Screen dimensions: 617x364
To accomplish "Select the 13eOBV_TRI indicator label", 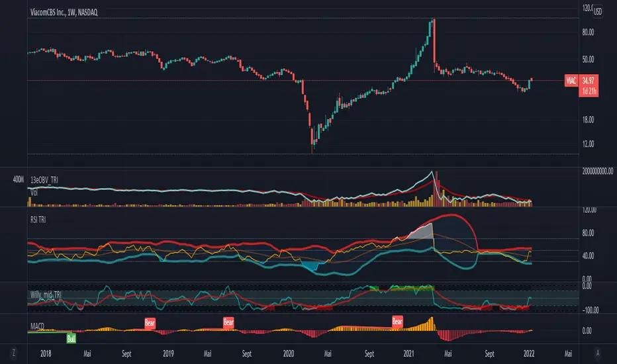I will (44, 180).
